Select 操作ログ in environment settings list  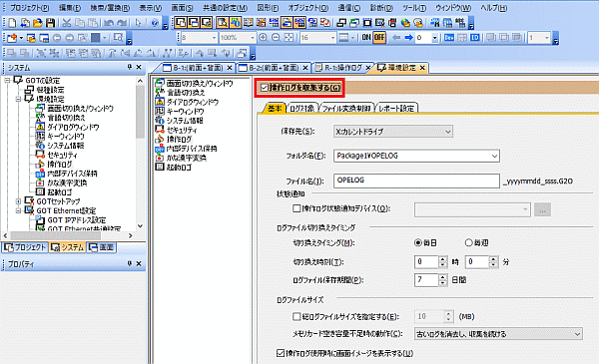tap(179, 140)
